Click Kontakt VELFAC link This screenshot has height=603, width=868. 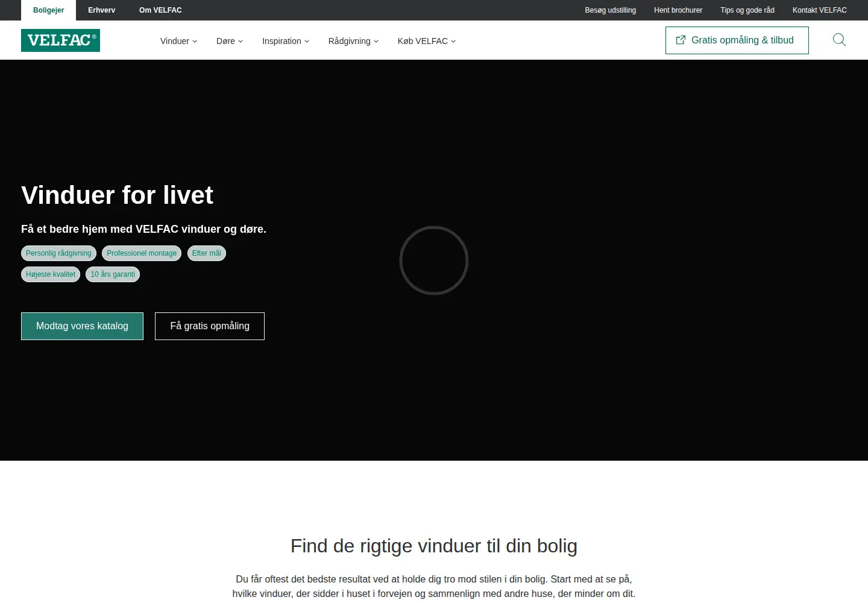820,10
